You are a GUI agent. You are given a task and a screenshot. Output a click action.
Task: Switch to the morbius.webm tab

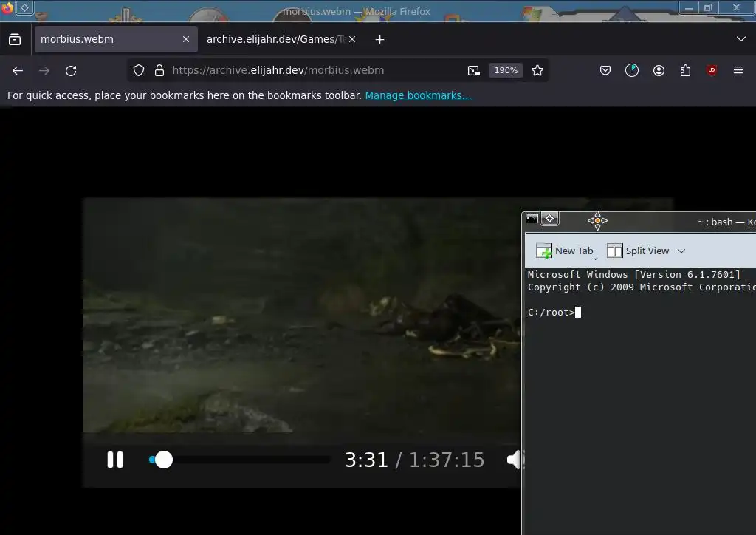(116, 39)
